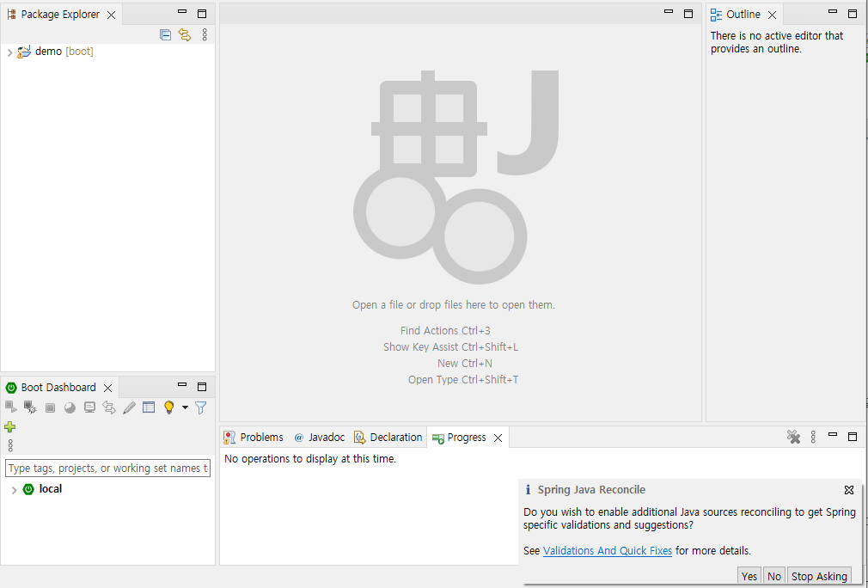The height and width of the screenshot is (588, 868).
Task: Click 'Find Actions Ctrl+3' hint text
Action: [x=445, y=331]
